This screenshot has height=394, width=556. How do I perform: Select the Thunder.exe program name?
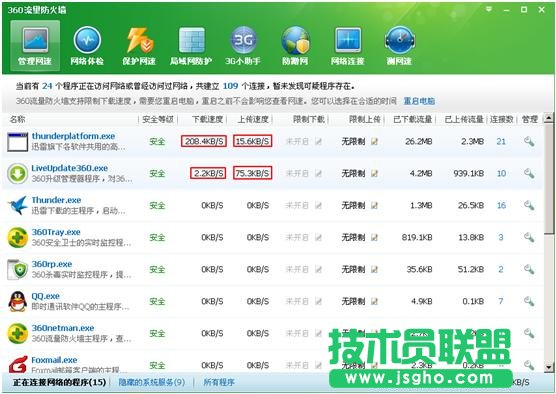coord(56,200)
